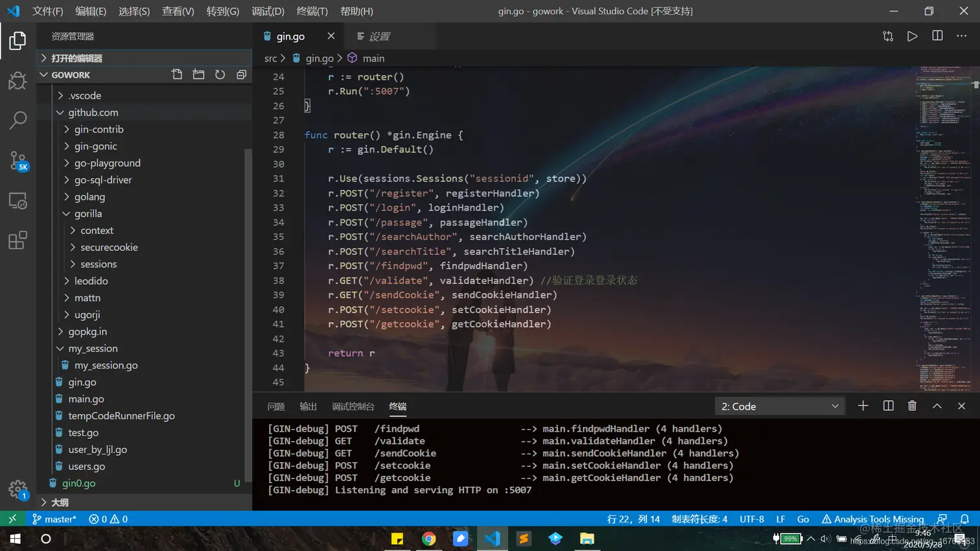Viewport: 980px width, 551px height.
Task: Open Cortana search circle on taskbar
Action: [45, 539]
